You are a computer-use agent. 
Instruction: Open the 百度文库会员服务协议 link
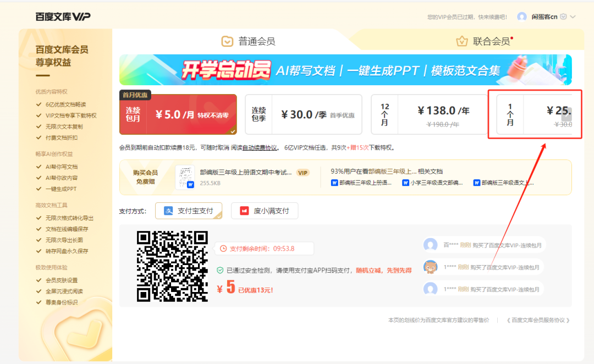click(538, 321)
